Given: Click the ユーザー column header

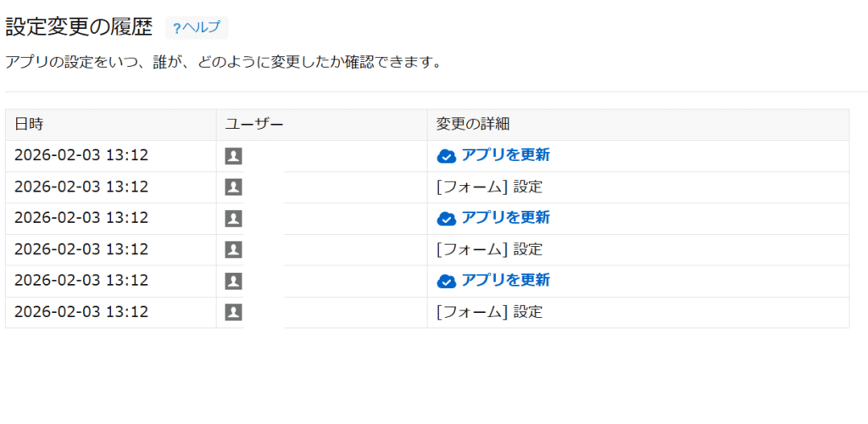Looking at the screenshot, I should 253,125.
